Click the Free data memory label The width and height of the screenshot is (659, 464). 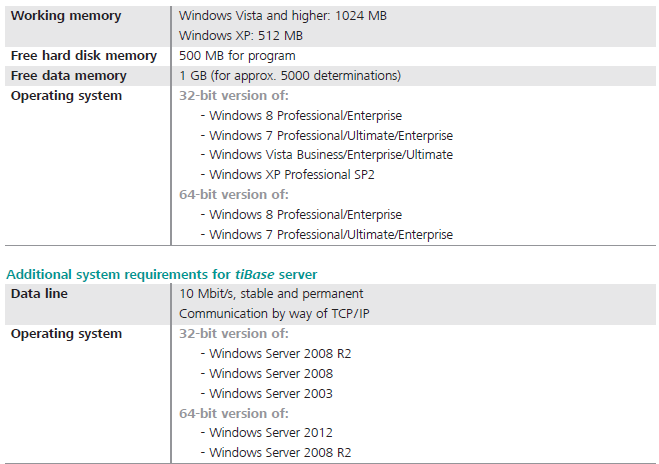pyautogui.click(x=69, y=76)
